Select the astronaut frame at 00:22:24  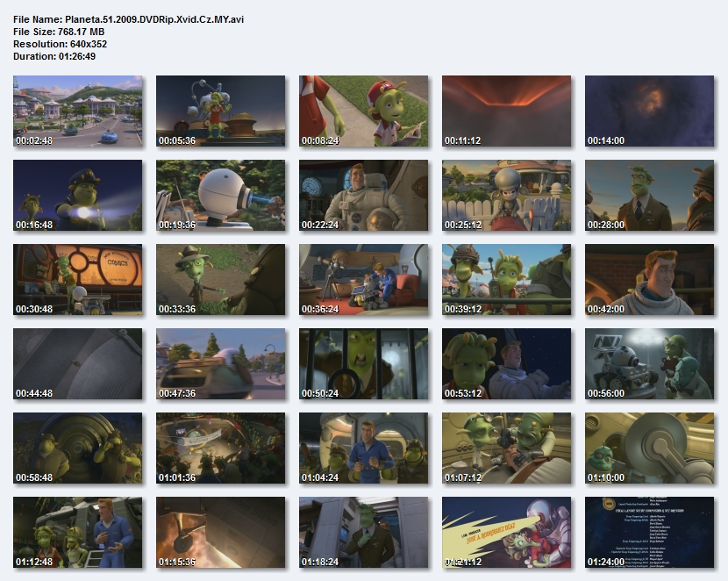363,196
